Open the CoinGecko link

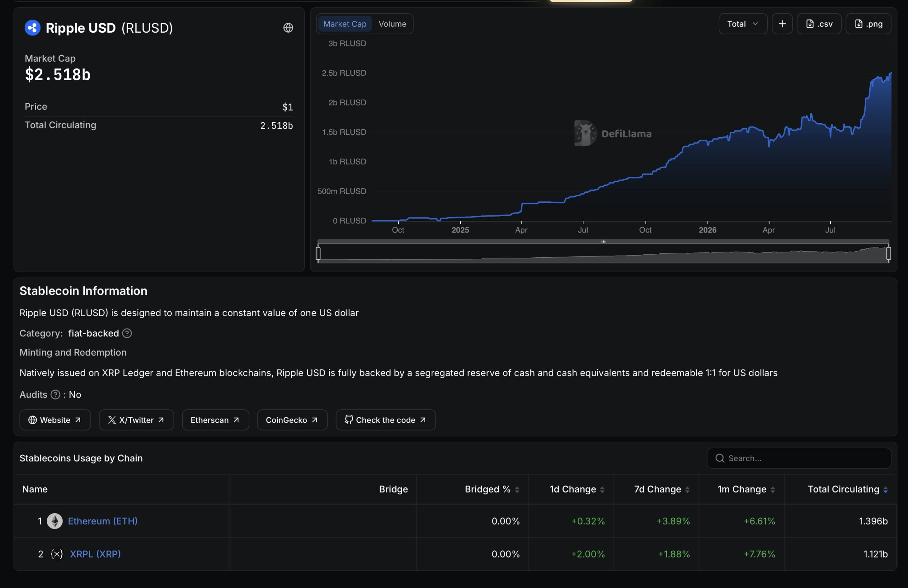point(292,420)
